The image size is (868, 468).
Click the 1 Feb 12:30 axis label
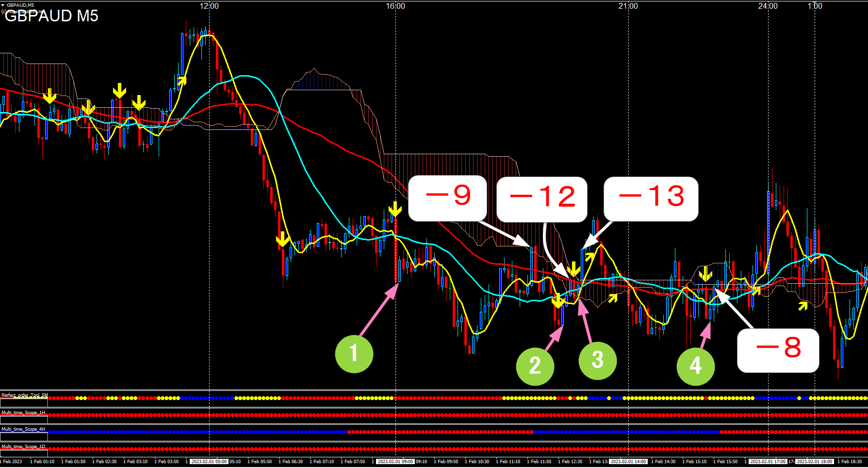coord(570,462)
